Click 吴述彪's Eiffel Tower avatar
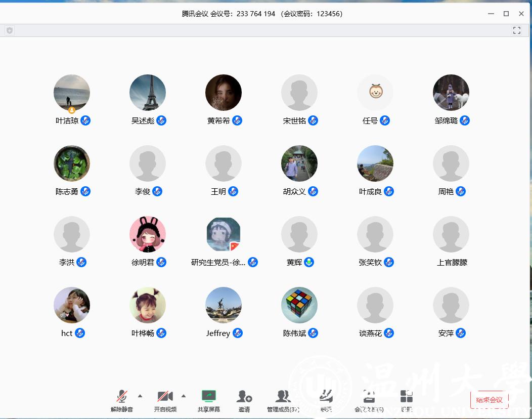Viewport: 532px width, 419px height. 148,92
